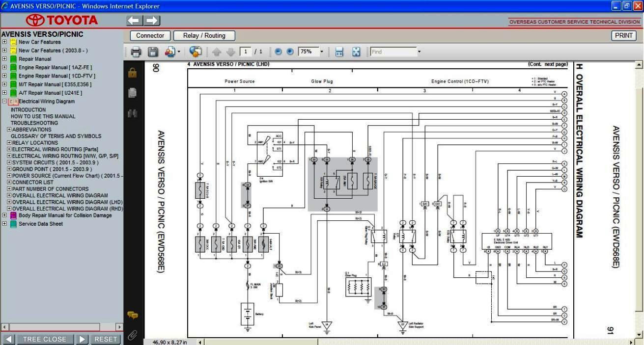
Task: Open TROUBLESHOOTING entry
Action: click(34, 123)
